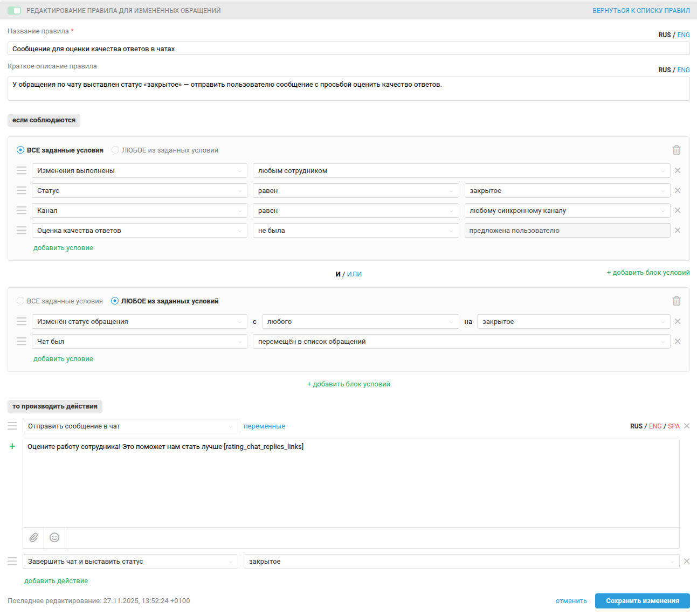Screen dimensions: 697x616
Task: Click the green plus icon beside message box
Action: [x=12, y=446]
